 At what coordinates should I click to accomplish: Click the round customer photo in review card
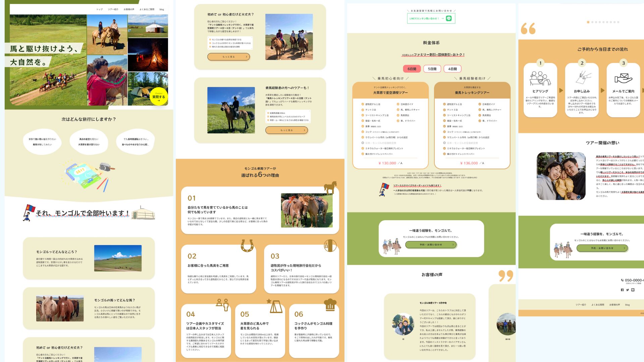(403, 324)
